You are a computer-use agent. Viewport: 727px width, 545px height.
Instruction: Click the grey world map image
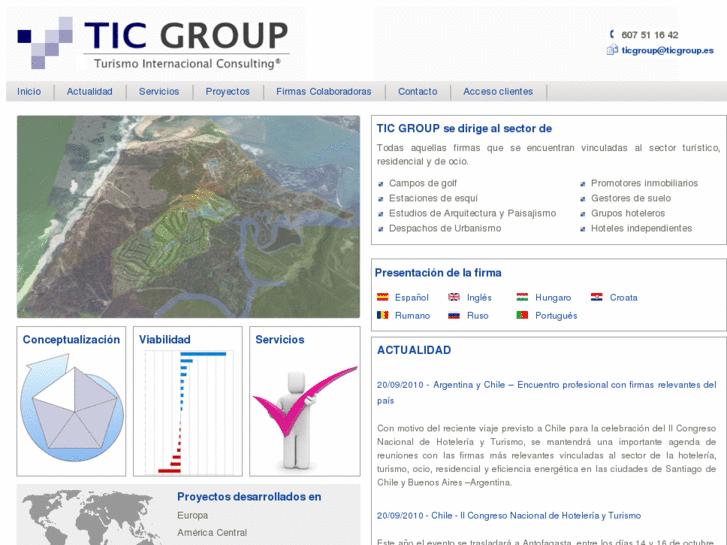coord(90,517)
